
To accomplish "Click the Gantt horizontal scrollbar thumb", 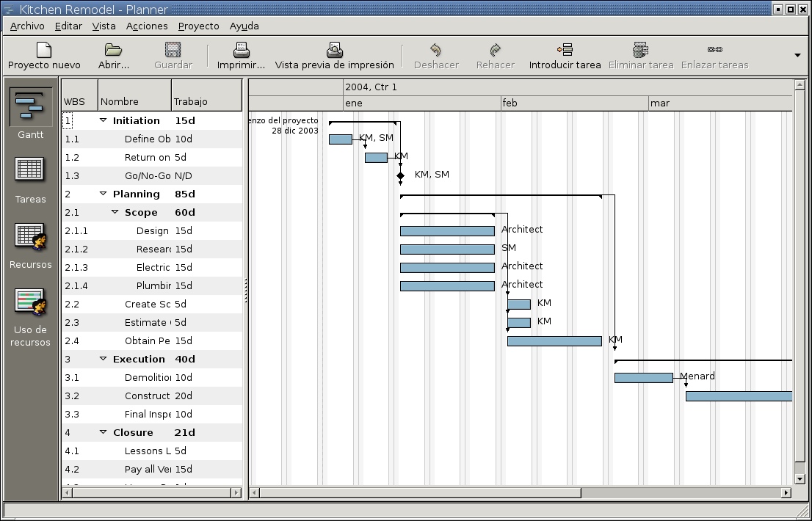I will click(x=420, y=492).
